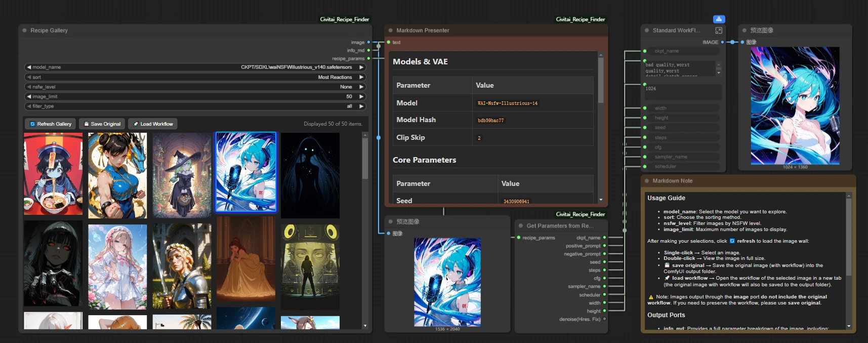Click the 1024 × 1360 preview image

[x=795, y=105]
